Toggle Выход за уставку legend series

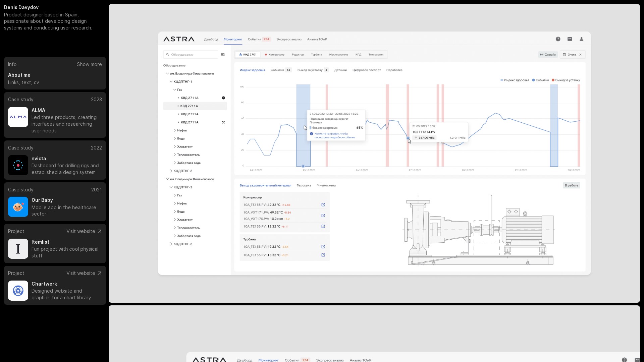tap(566, 80)
